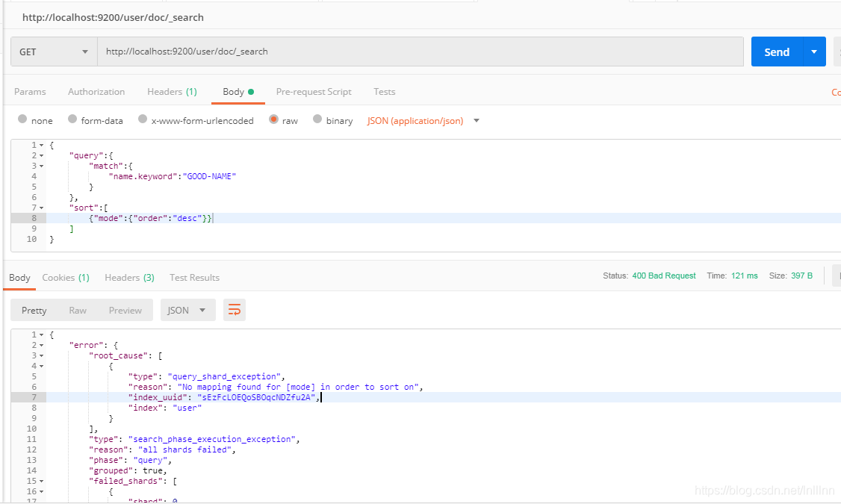Viewport: 841px width, 504px height.
Task: Select the form-data radio button
Action: pos(72,119)
